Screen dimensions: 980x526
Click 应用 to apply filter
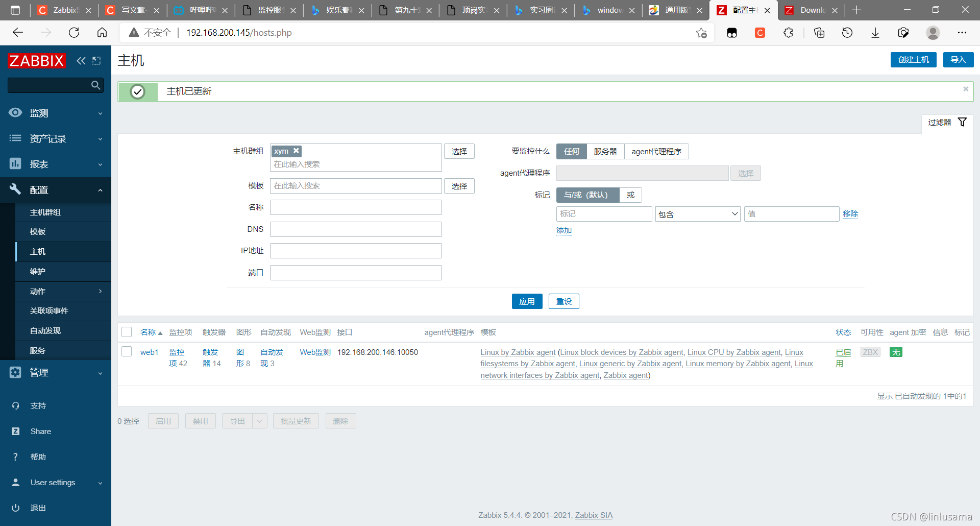527,301
